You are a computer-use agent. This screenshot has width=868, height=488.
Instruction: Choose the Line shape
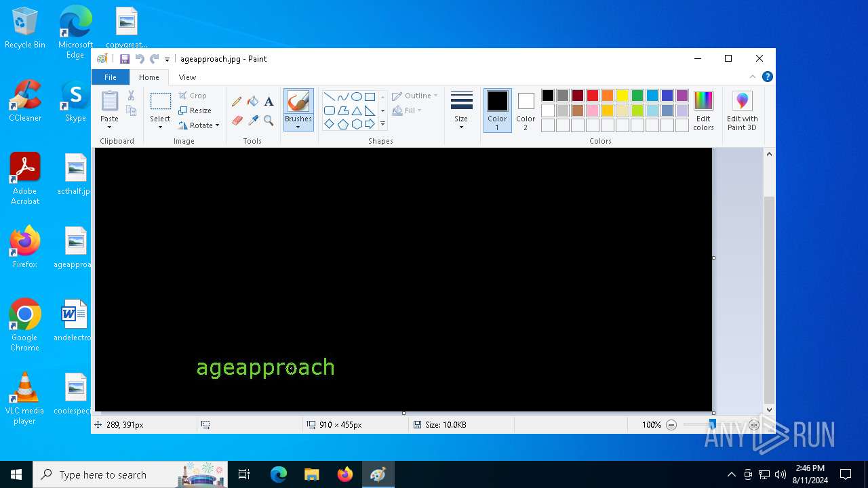coord(329,96)
